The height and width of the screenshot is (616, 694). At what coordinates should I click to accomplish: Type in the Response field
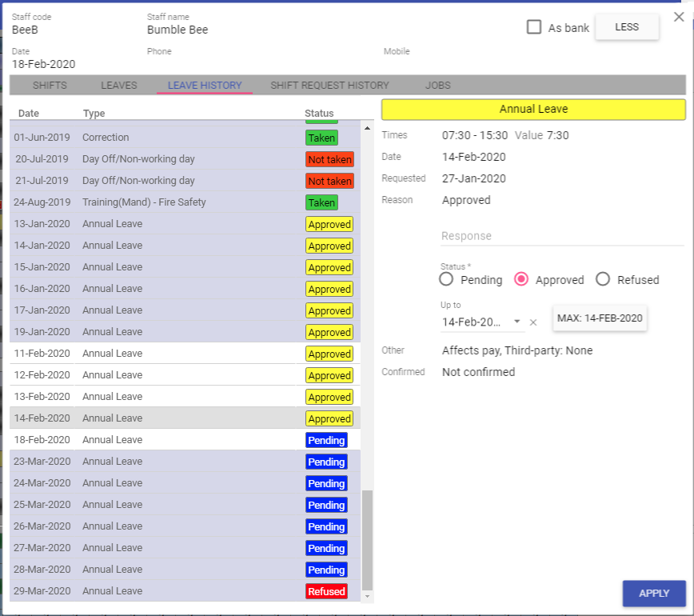(x=561, y=236)
